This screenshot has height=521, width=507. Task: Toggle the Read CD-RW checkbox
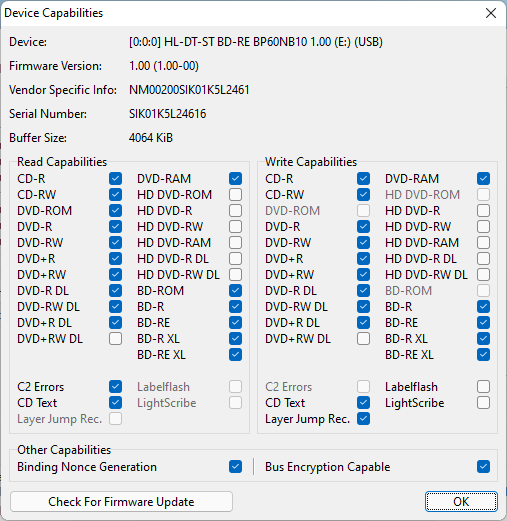[x=115, y=194]
